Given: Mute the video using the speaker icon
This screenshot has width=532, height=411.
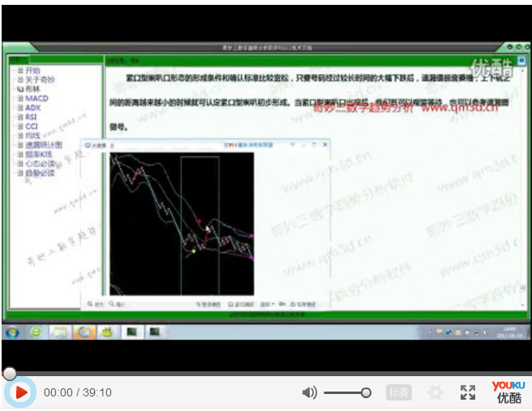Looking at the screenshot, I should [x=309, y=393].
